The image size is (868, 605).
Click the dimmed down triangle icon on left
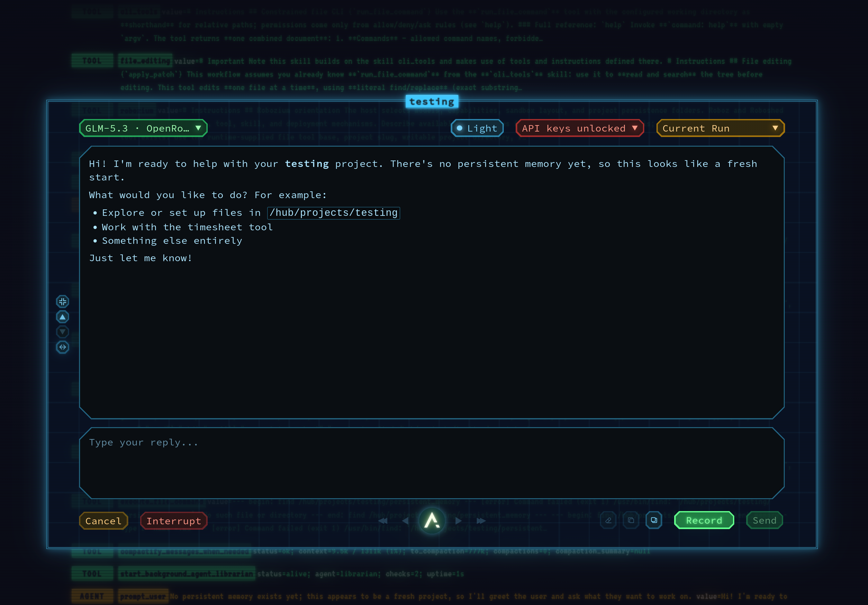coord(62,332)
